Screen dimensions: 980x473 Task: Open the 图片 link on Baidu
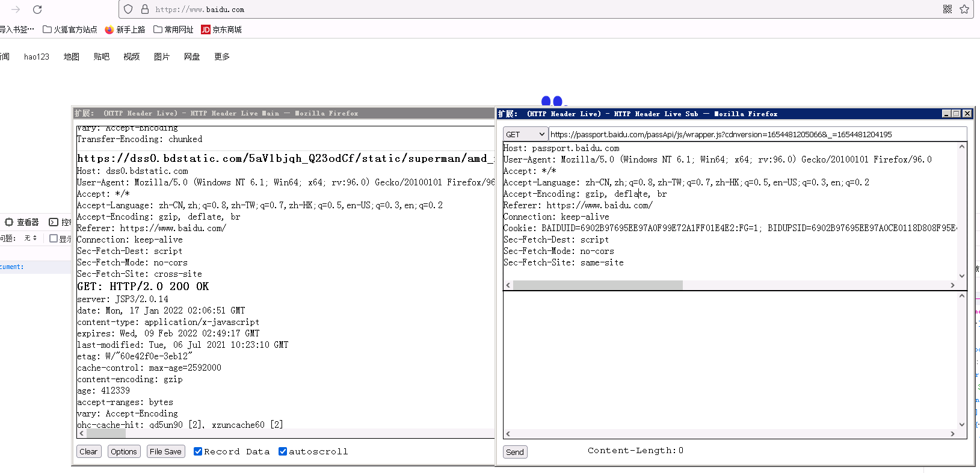coord(162,57)
